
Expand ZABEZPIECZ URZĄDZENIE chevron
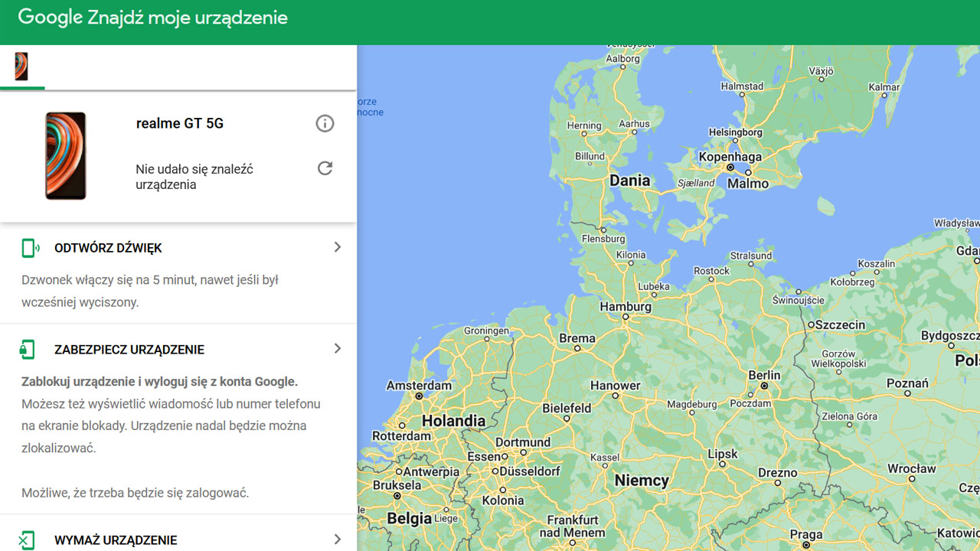[338, 348]
